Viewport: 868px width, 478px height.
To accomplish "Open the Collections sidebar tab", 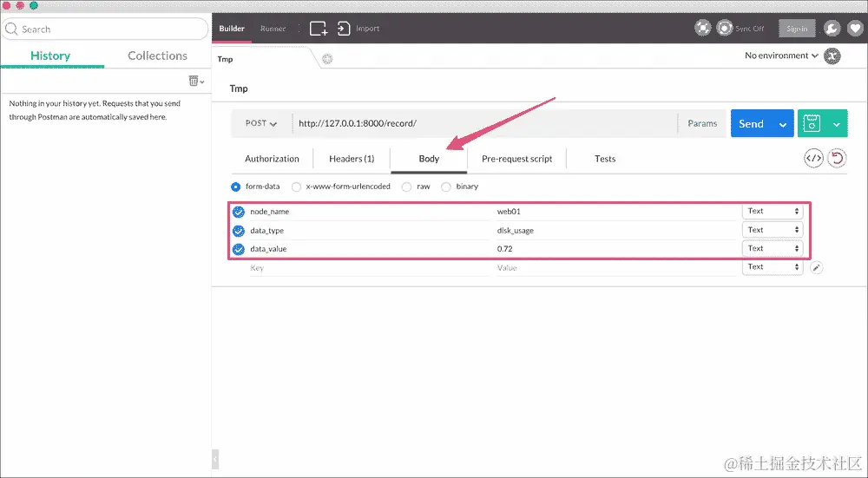I will tap(158, 56).
